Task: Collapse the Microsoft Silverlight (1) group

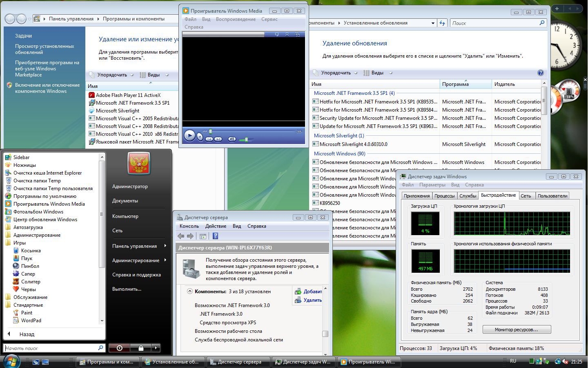Action: click(339, 136)
